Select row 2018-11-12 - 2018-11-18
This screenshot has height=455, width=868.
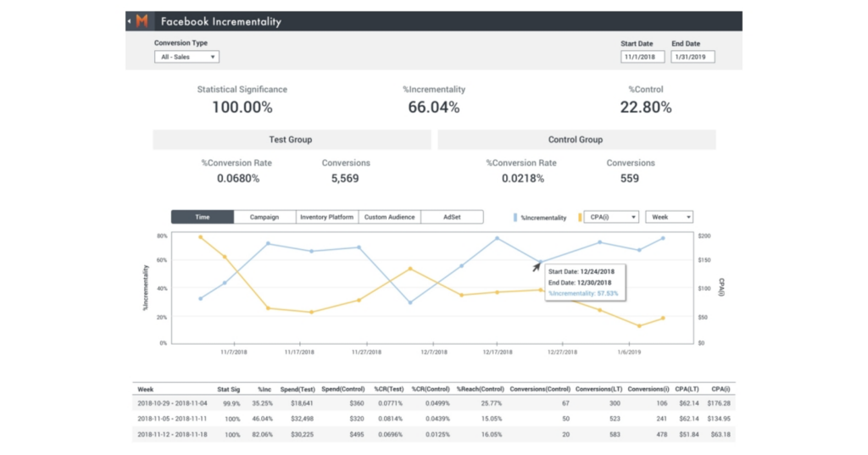[x=434, y=434]
